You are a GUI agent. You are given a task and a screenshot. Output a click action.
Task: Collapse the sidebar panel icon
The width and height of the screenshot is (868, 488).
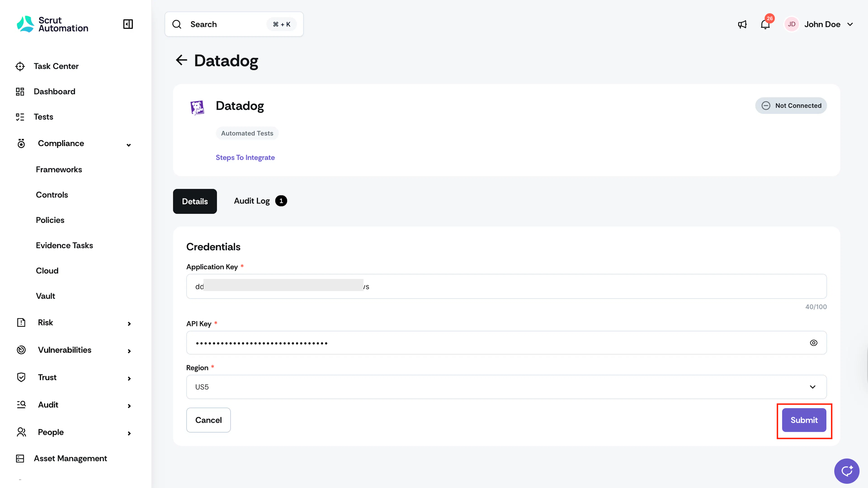(128, 24)
